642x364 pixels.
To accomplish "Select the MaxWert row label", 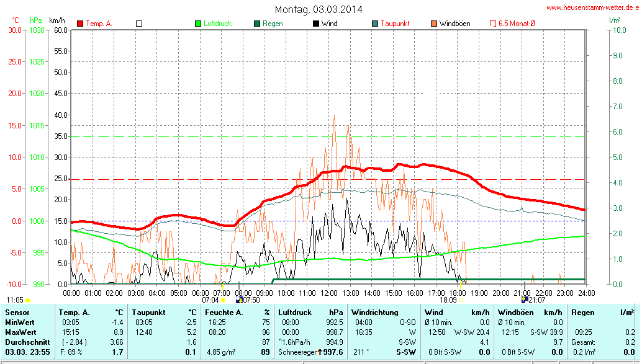I will (x=20, y=332).
